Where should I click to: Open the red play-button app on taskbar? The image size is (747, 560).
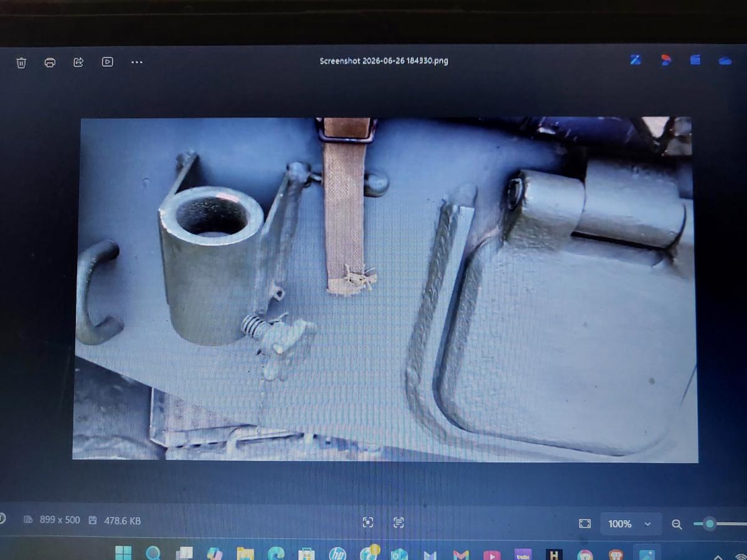click(492, 554)
